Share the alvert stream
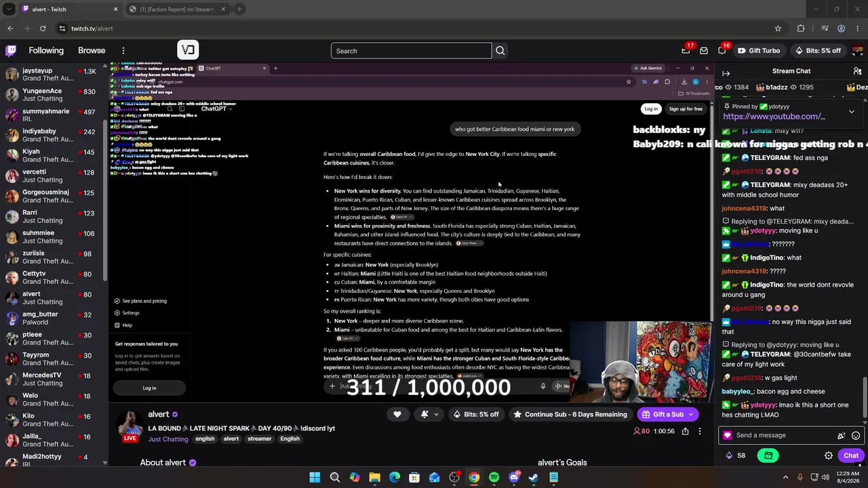The image size is (868, 488). pyautogui.click(x=686, y=431)
